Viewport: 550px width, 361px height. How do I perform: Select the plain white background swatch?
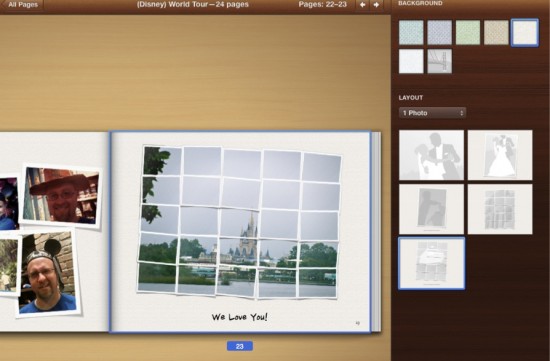point(411,61)
